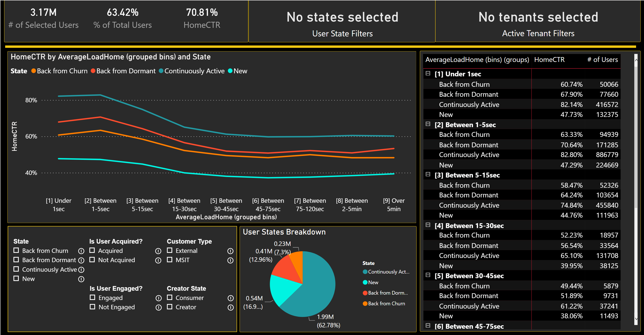Click the info icon next to External
This screenshot has width=644, height=335.
(231, 251)
